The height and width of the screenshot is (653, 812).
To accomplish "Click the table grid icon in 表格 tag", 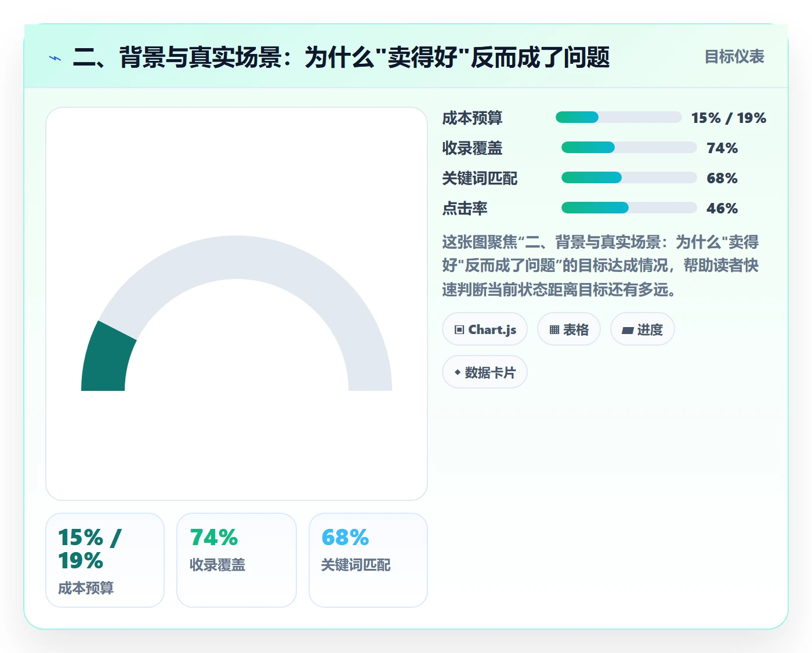I will pyautogui.click(x=554, y=330).
